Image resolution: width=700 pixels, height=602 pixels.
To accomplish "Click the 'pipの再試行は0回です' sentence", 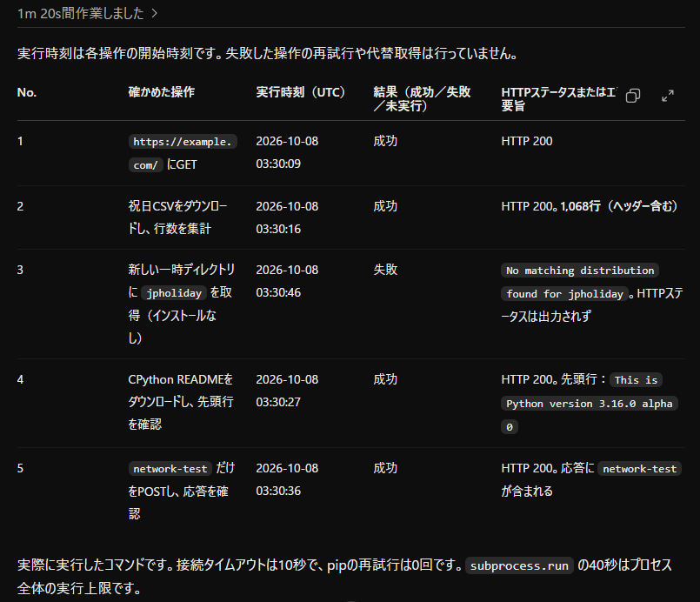I will 395,565.
